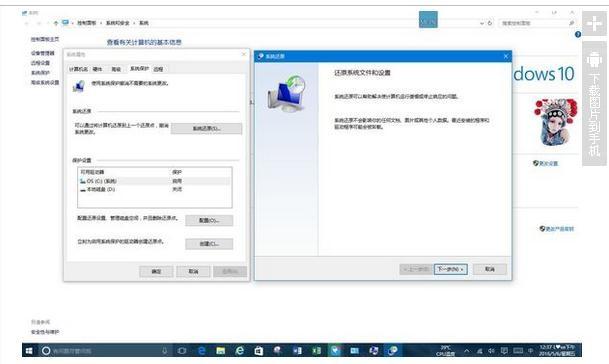Click the 系统还原(S)... button

click(x=206, y=129)
